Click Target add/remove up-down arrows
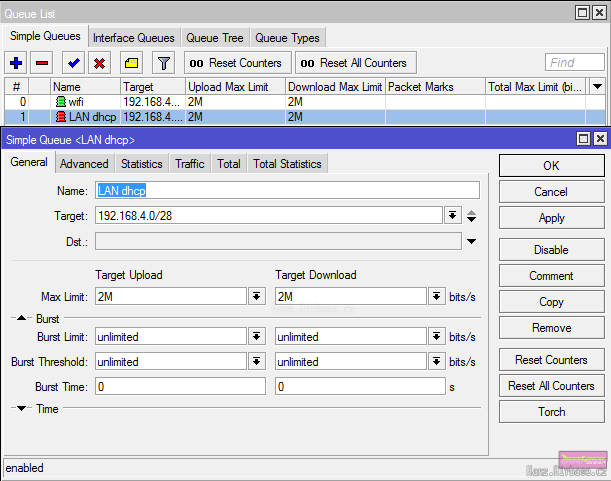The width and height of the screenshot is (611, 481). coord(471,216)
